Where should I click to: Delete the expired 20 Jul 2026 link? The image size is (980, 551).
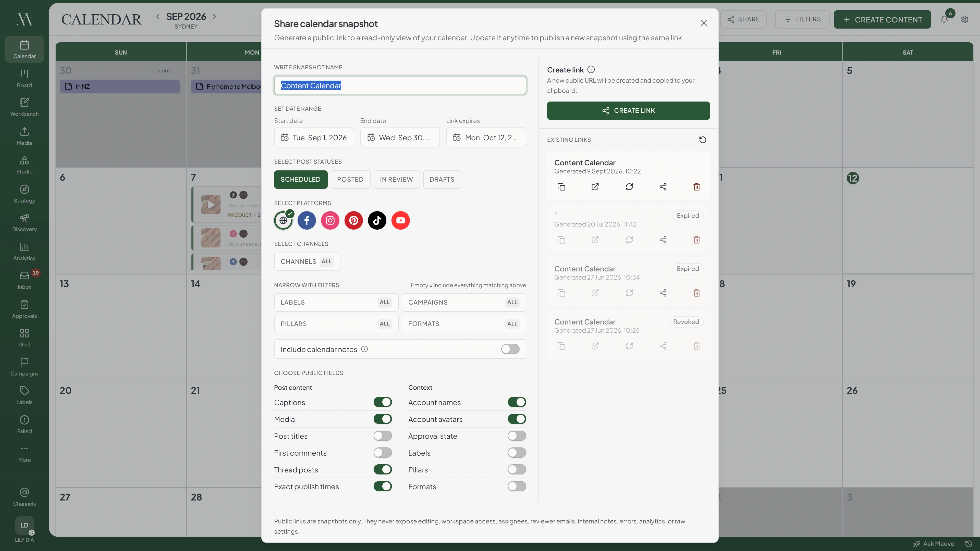click(696, 240)
